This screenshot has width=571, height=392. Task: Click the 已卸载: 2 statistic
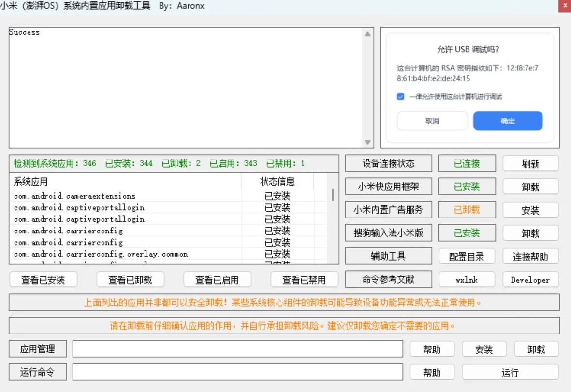coord(181,163)
